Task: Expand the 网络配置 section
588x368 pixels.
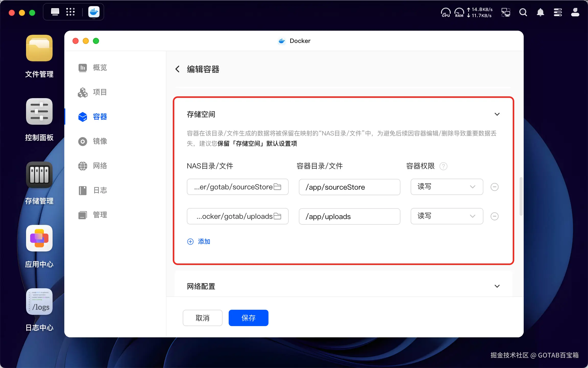Action: click(497, 286)
